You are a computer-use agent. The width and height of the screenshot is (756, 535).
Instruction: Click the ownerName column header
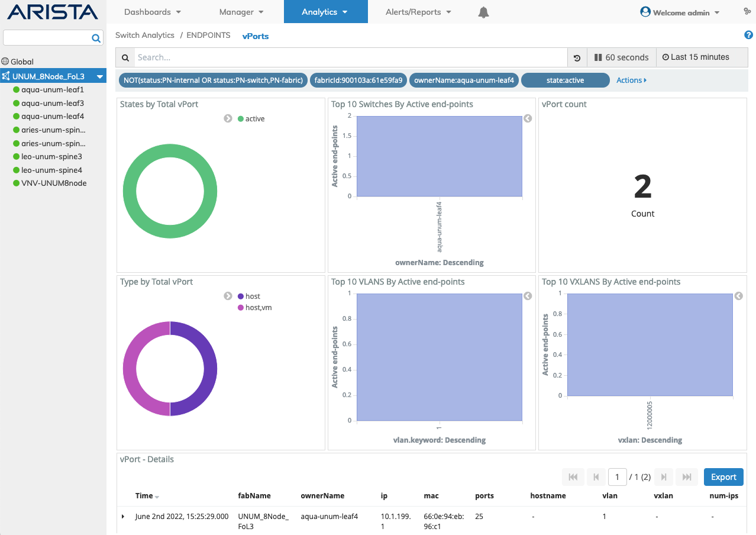pyautogui.click(x=322, y=496)
